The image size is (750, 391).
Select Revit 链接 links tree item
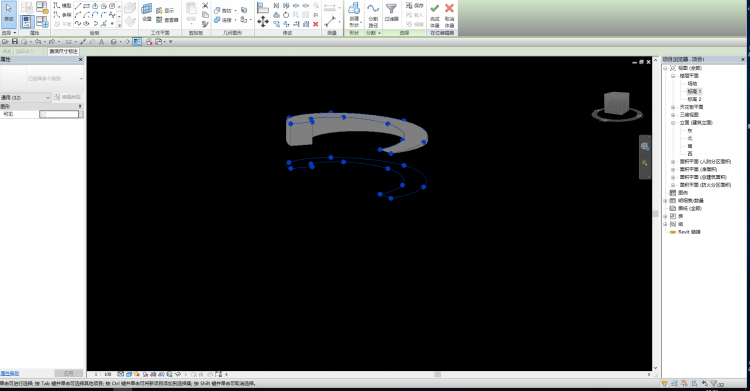689,232
